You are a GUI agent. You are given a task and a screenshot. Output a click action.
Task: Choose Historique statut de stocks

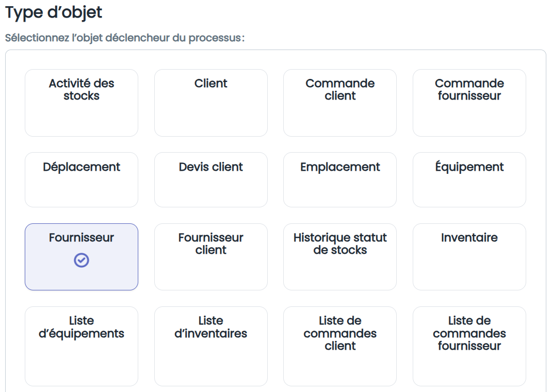coord(340,257)
